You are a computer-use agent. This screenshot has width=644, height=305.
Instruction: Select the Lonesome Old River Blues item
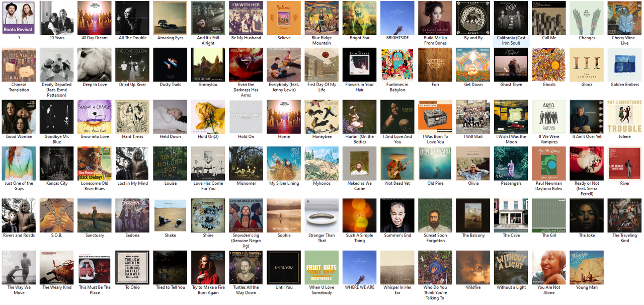[95, 163]
